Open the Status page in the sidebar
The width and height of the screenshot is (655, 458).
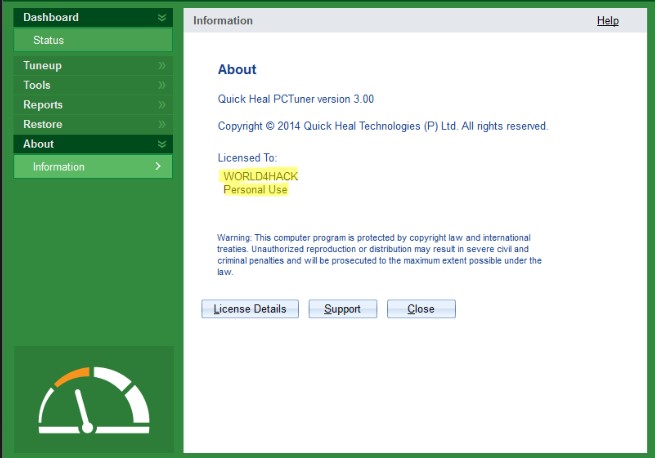click(48, 40)
